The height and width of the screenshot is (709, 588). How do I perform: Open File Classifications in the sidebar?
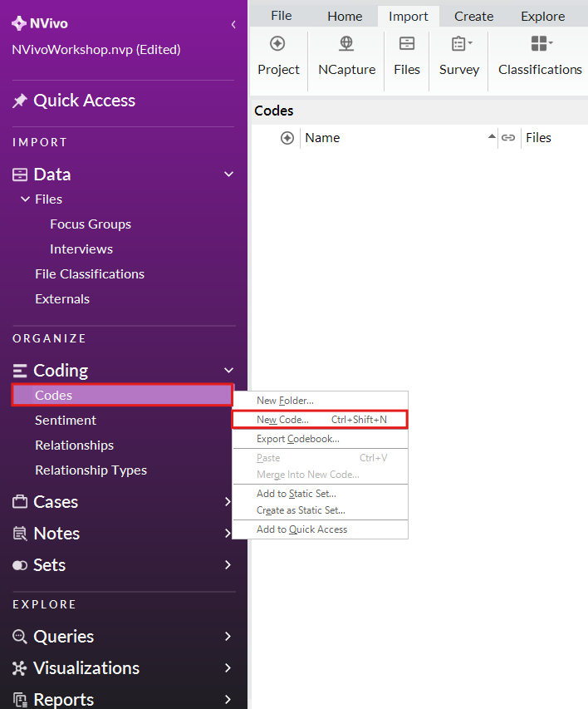[90, 274]
